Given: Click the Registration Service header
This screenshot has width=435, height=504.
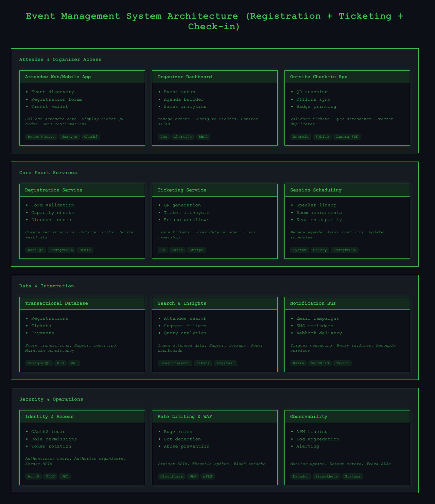Looking at the screenshot, I should 82,190.
